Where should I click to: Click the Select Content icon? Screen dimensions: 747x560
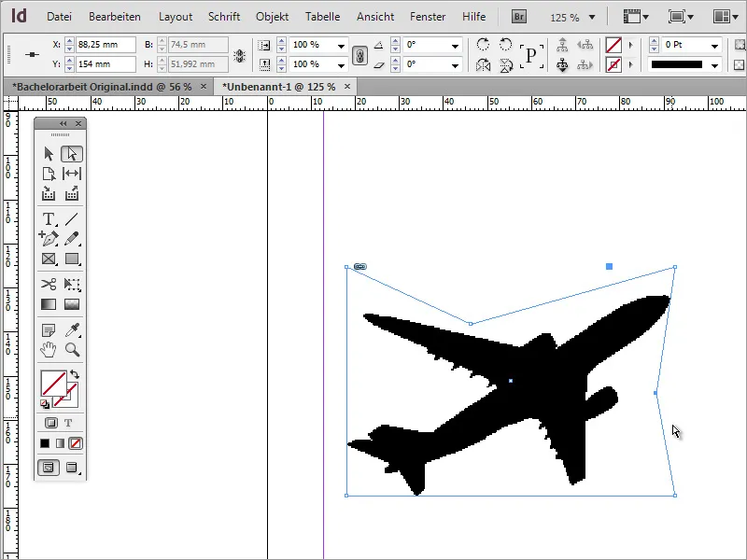562,64
